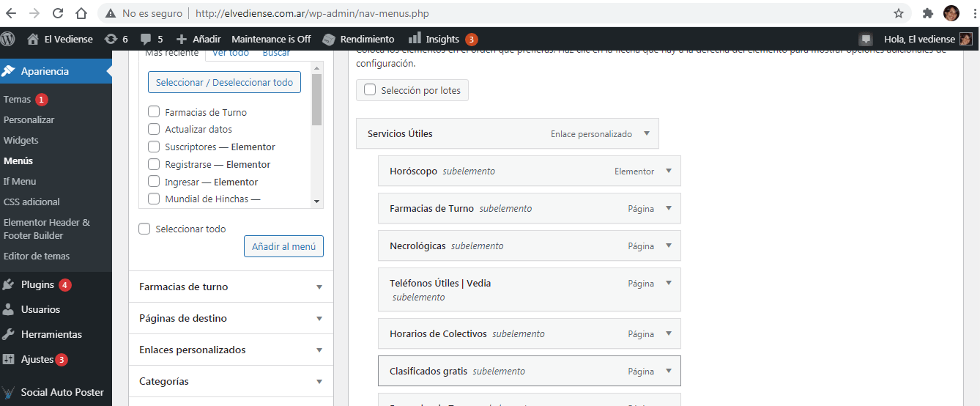This screenshot has height=406, width=980.
Task: Enable the Selección por lotes checkbox
Action: (x=370, y=90)
